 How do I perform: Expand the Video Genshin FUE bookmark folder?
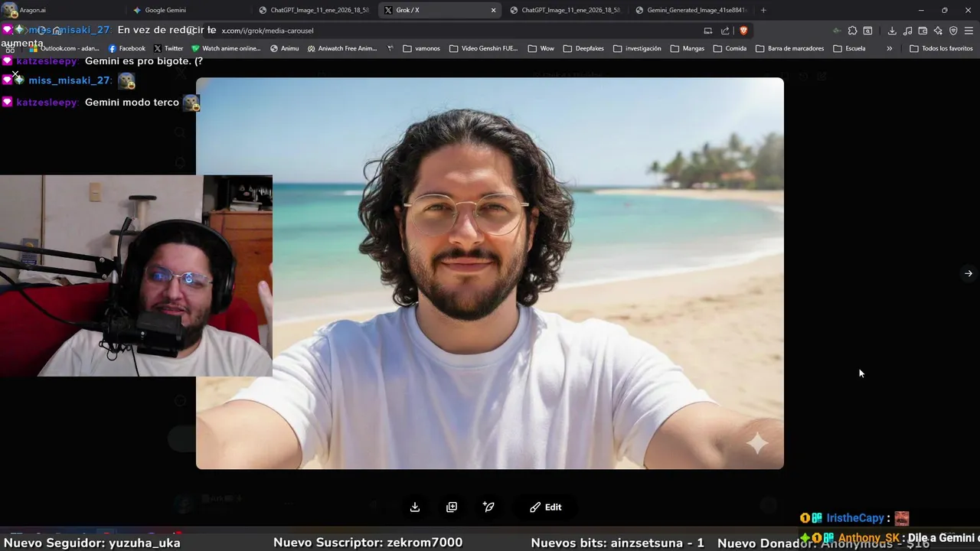484,48
